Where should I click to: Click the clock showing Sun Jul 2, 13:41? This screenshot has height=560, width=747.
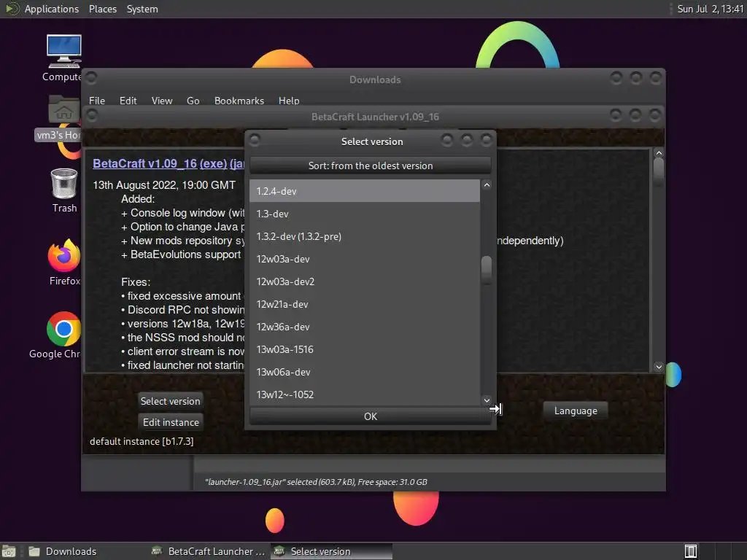click(710, 9)
